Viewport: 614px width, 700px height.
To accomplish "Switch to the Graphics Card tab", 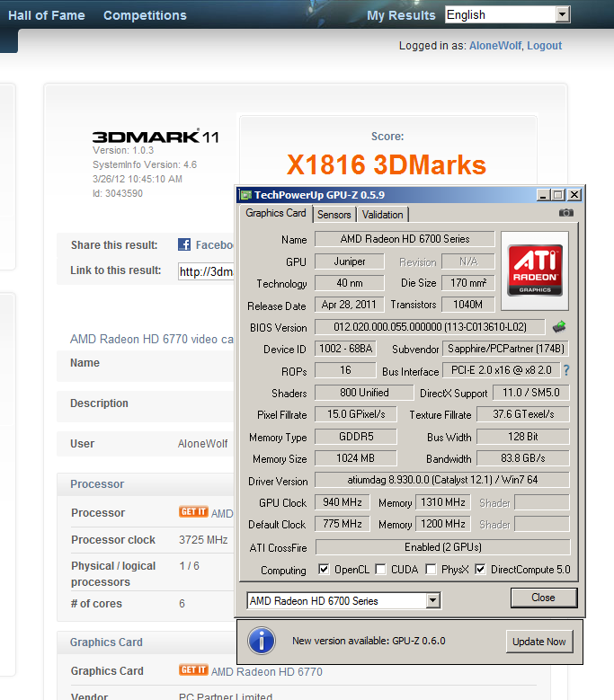I will pyautogui.click(x=276, y=213).
